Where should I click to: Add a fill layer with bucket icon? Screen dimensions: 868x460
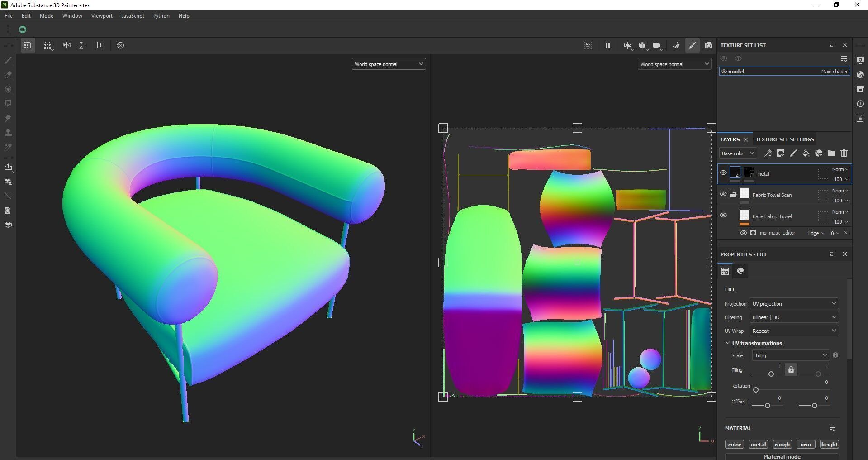pos(806,153)
